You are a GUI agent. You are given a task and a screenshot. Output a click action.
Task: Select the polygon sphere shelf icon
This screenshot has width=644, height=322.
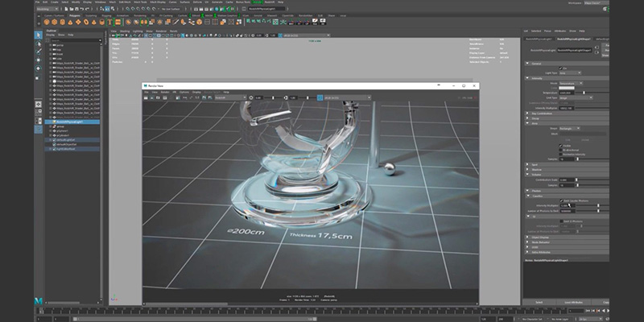47,22
